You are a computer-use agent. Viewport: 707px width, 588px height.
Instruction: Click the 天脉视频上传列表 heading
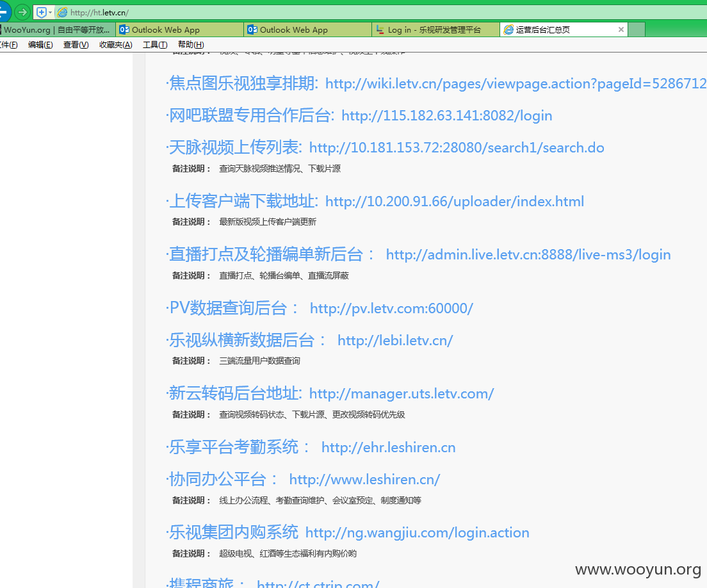pyautogui.click(x=234, y=147)
